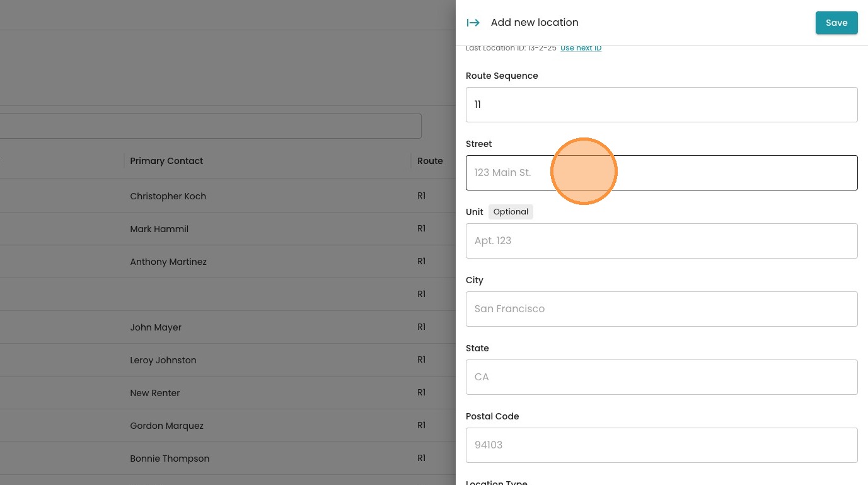This screenshot has height=485, width=868.
Task: Click the State input field
Action: pyautogui.click(x=661, y=377)
